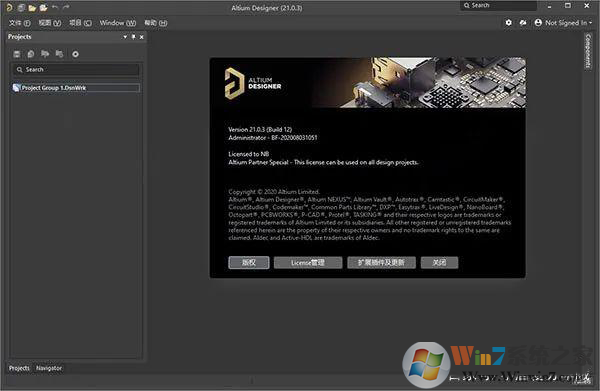This screenshot has width=600, height=391.
Task: Click the Licensed to NB text
Action: (x=249, y=154)
